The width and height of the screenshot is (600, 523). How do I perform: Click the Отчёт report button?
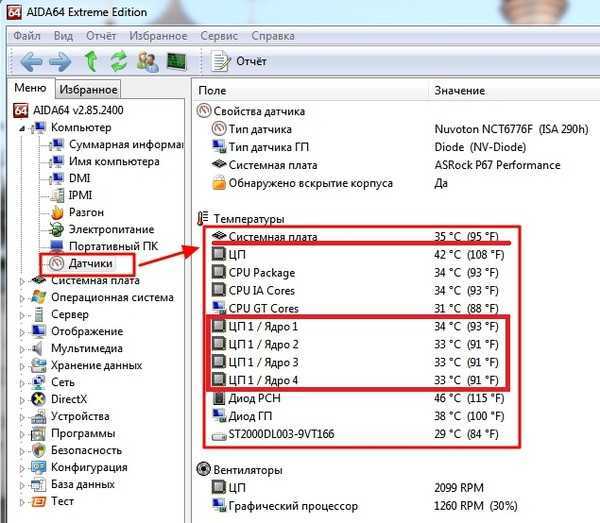coord(240,62)
